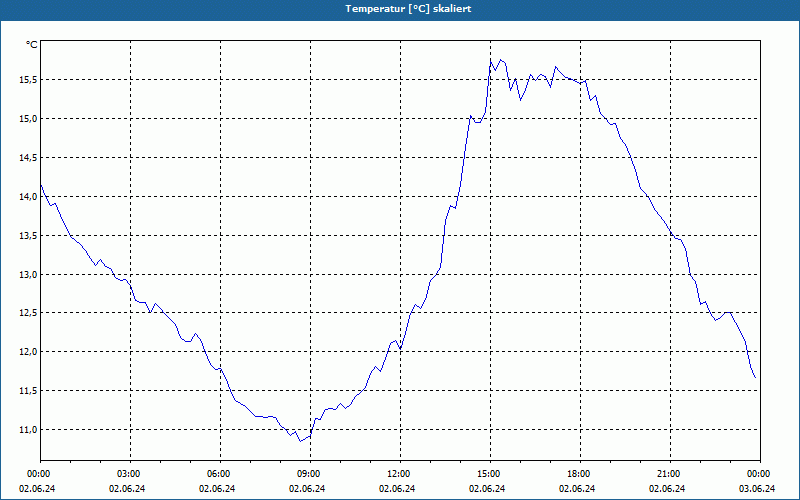This screenshot has height=500, width=800.
Task: Click the 03.06.24 date label
Action: [757, 488]
